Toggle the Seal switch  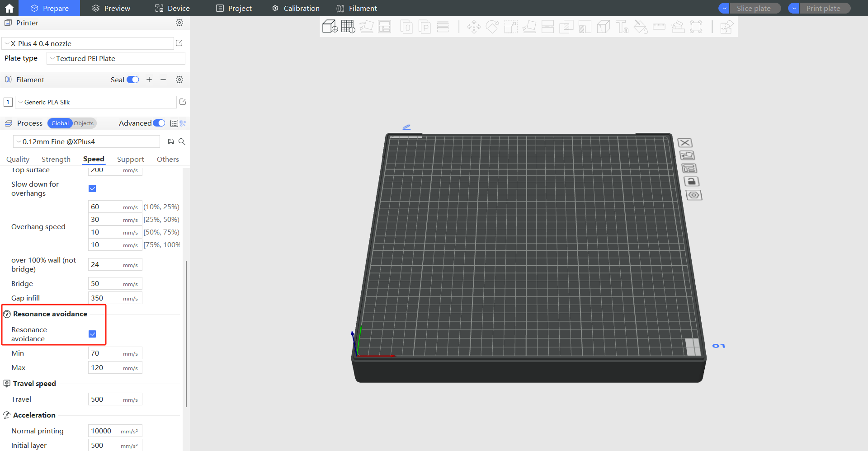pyautogui.click(x=132, y=80)
